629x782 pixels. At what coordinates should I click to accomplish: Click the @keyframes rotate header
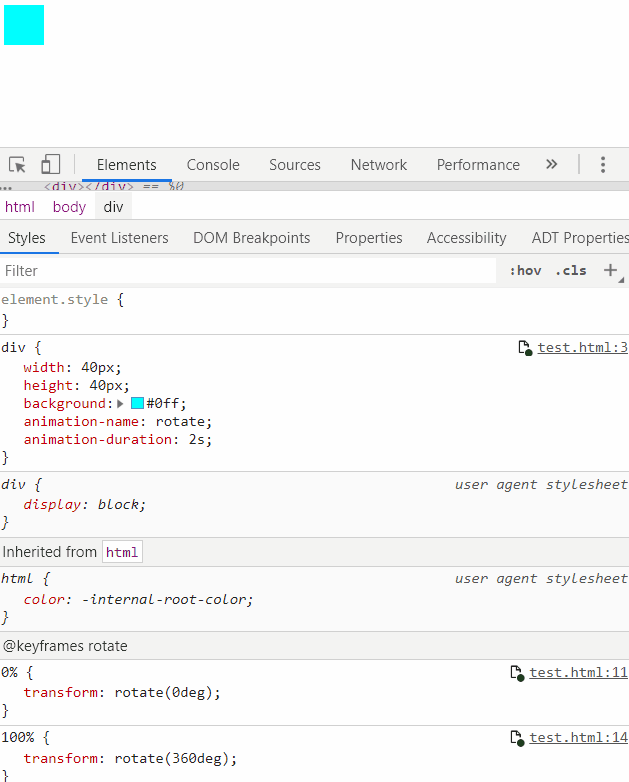point(65,646)
